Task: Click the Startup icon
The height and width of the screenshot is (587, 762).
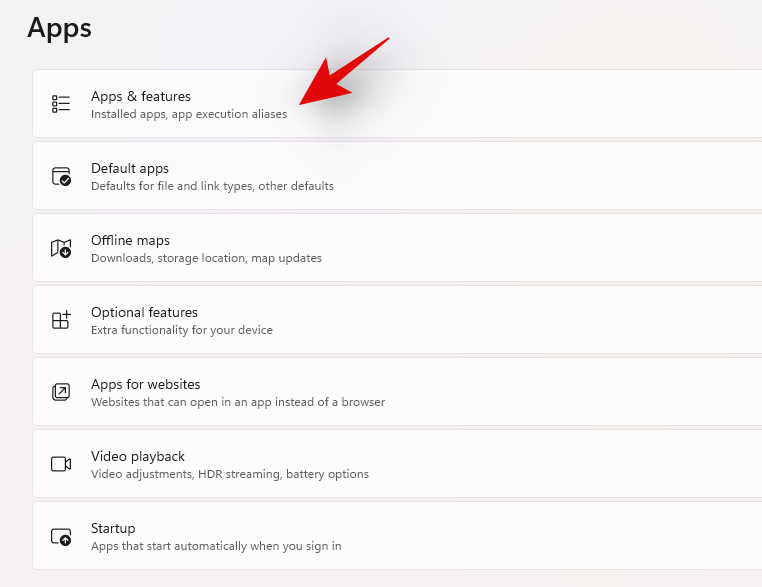Action: point(61,536)
